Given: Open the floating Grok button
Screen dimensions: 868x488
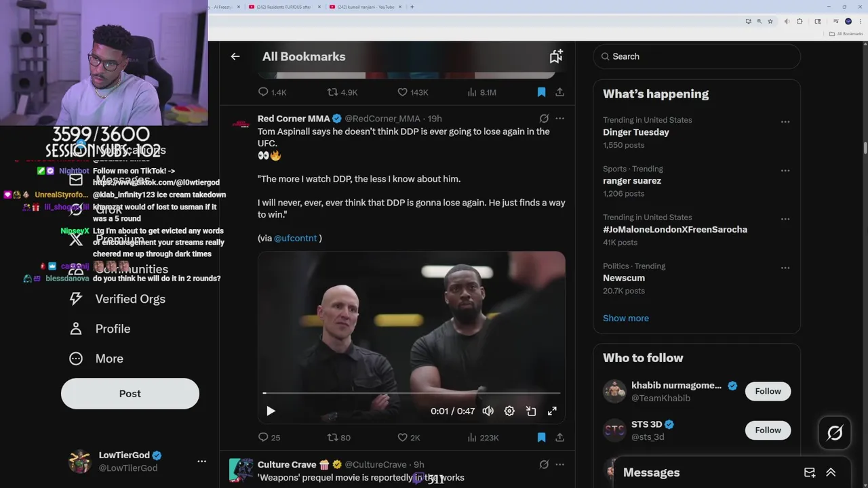Looking at the screenshot, I should click(835, 432).
